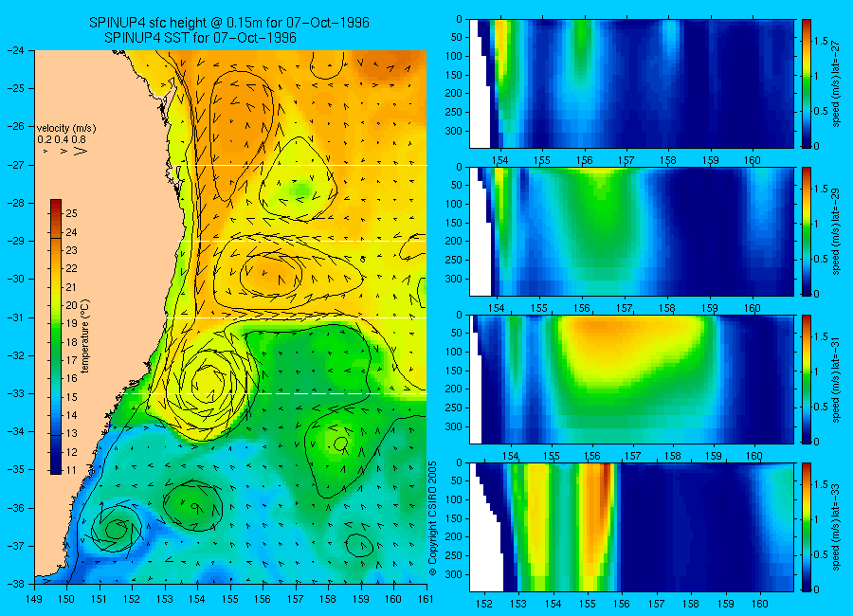Viewport: 853px width, 616px height.
Task: Click the subtitle "SPINUP4 SST for 07-Oct-1996"
Action: click(x=200, y=38)
